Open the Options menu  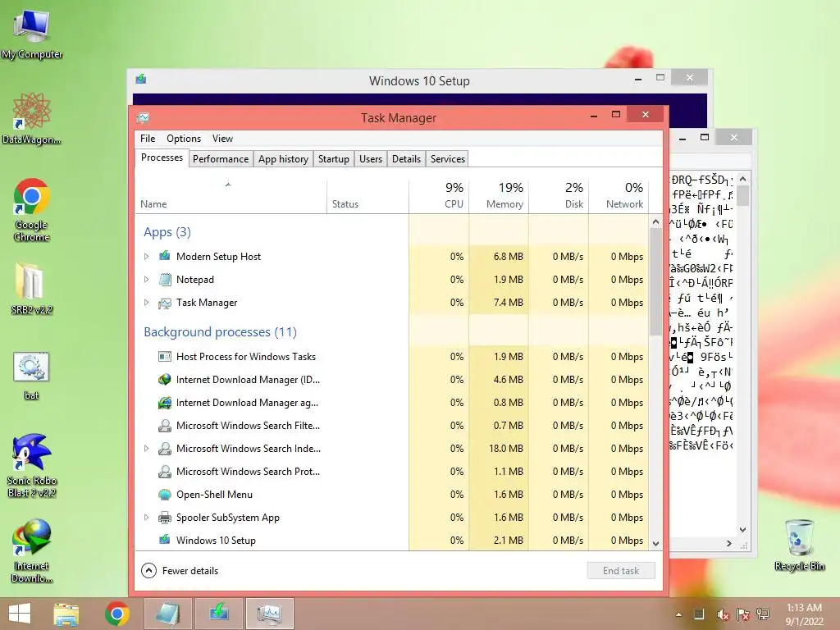point(184,138)
